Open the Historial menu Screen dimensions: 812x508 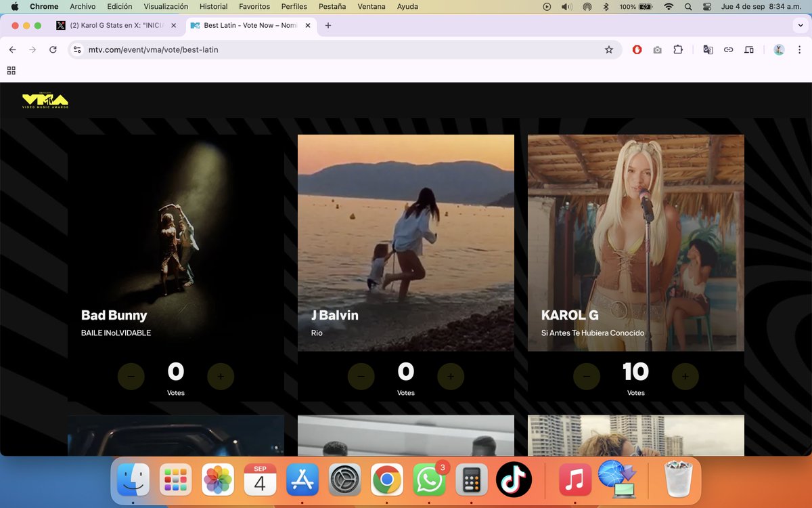pyautogui.click(x=213, y=6)
